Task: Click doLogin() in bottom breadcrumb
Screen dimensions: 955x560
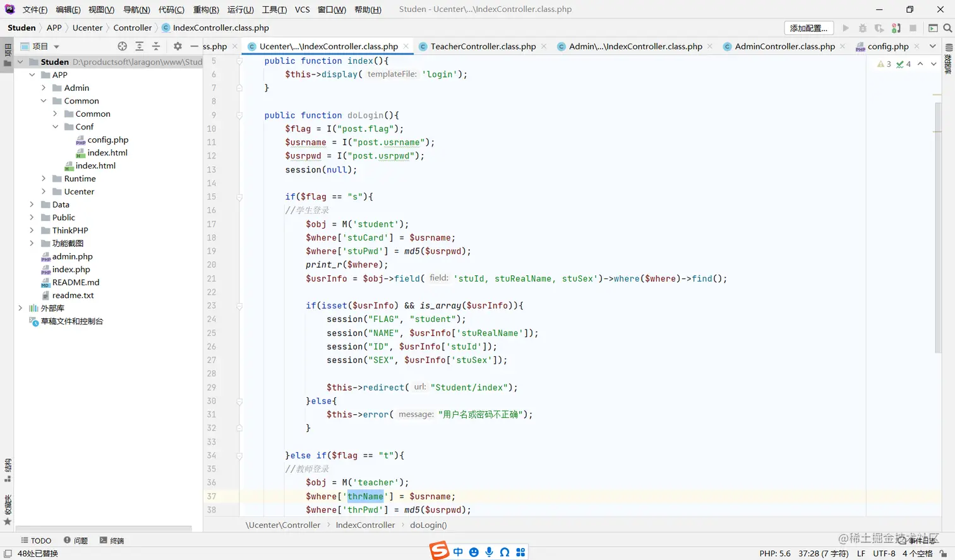Action: [428, 525]
